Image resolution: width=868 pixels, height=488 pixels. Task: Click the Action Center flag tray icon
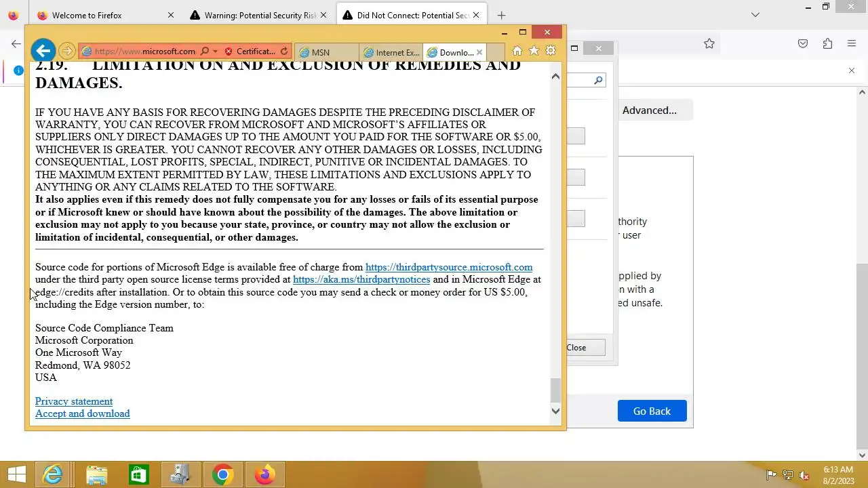pyautogui.click(x=771, y=475)
